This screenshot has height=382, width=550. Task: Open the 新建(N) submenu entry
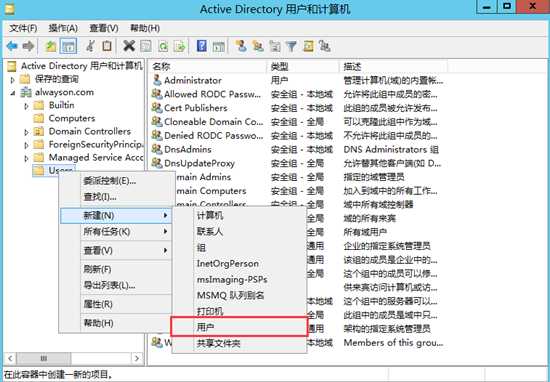[116, 215]
